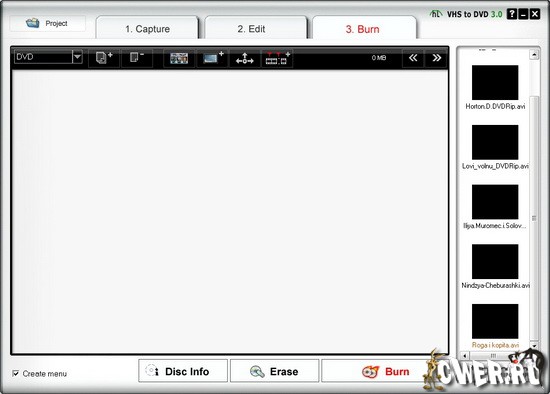The height and width of the screenshot is (394, 550).
Task: Open the help question mark icon
Action: (512, 14)
